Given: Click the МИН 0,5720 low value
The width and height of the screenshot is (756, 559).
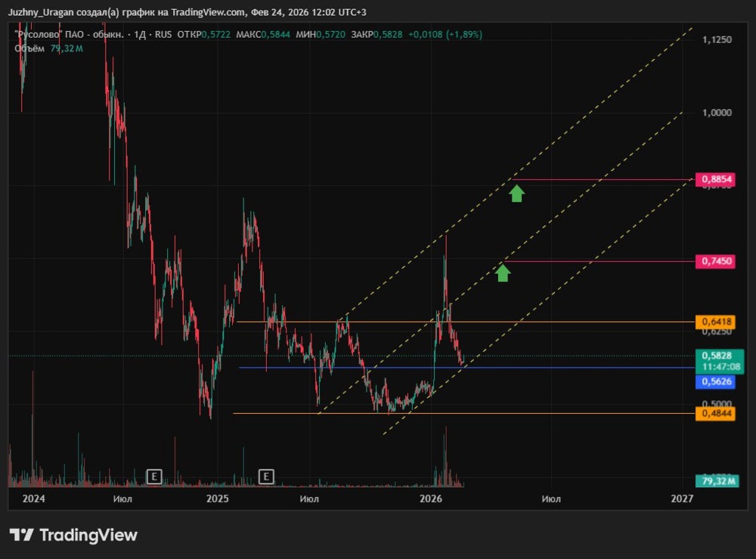Looking at the screenshot, I should pos(321,34).
